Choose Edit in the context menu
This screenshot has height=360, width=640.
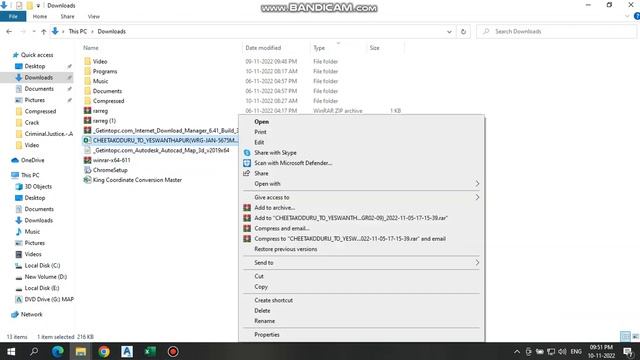259,142
